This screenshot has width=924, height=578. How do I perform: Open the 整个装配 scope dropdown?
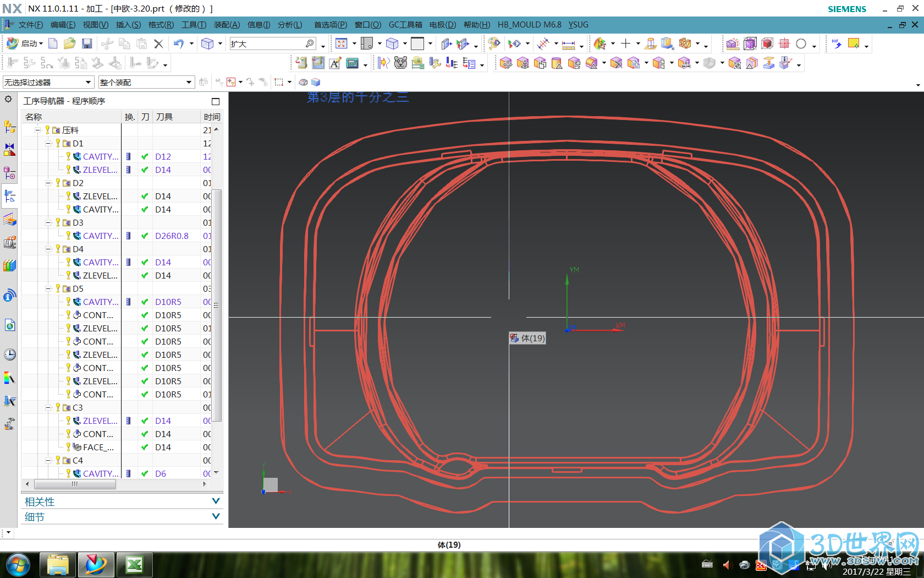[x=146, y=82]
